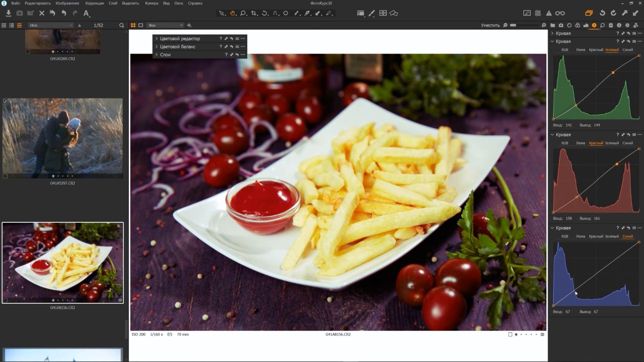Click the Undo arrow icon

coord(64,13)
